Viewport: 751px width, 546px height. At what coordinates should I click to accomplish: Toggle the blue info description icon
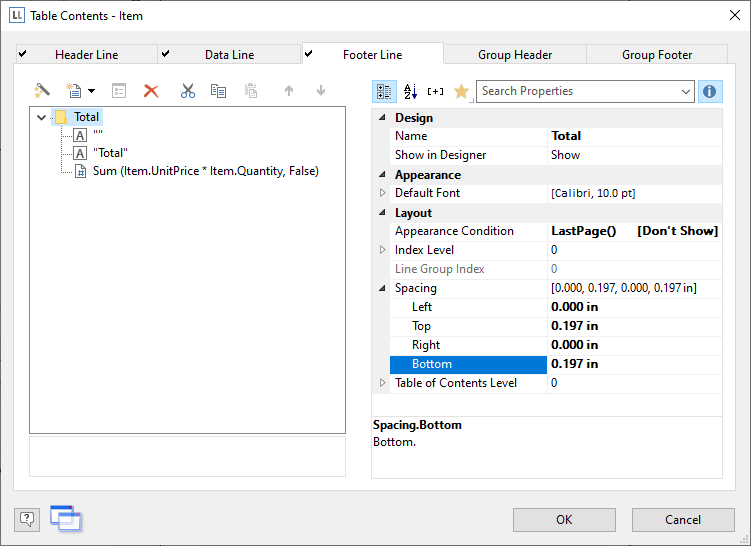coord(710,91)
